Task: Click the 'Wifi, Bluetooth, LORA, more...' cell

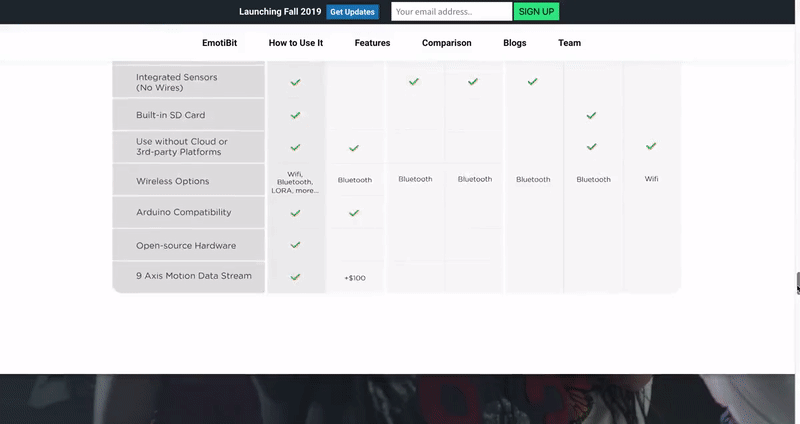Action: (x=295, y=182)
